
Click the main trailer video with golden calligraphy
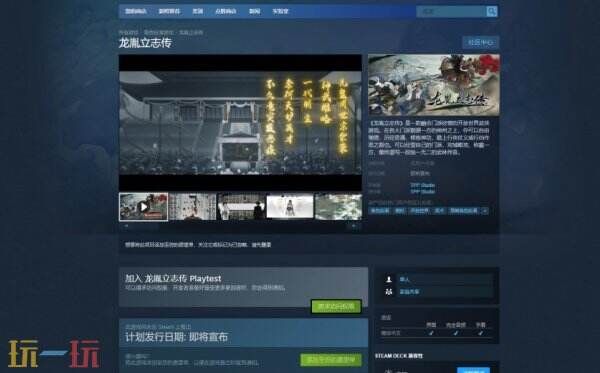pos(240,122)
